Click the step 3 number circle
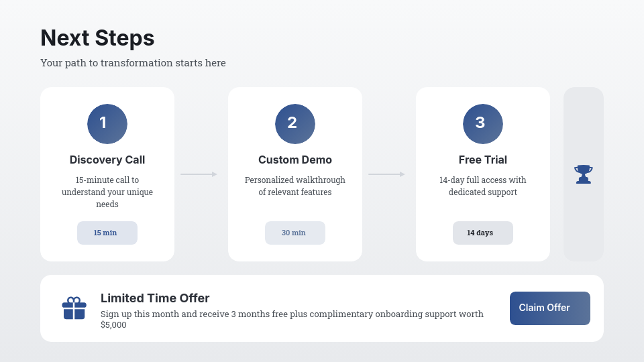 pyautogui.click(x=483, y=124)
